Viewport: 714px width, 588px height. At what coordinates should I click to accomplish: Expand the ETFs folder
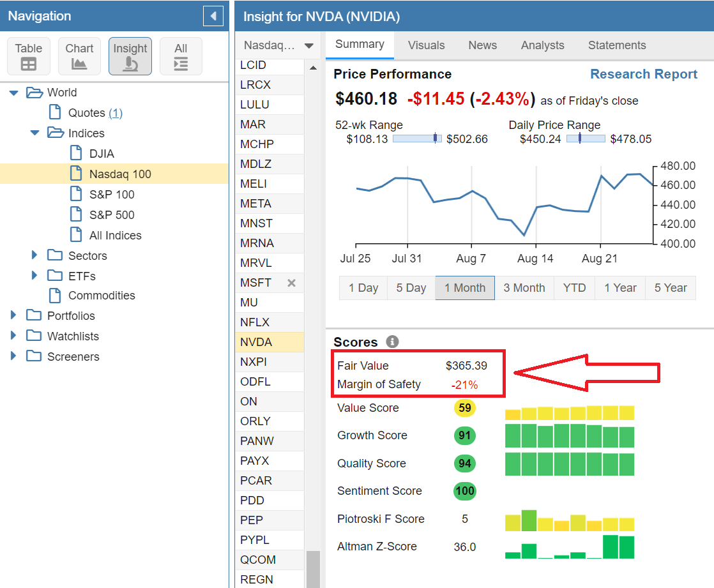tap(34, 275)
